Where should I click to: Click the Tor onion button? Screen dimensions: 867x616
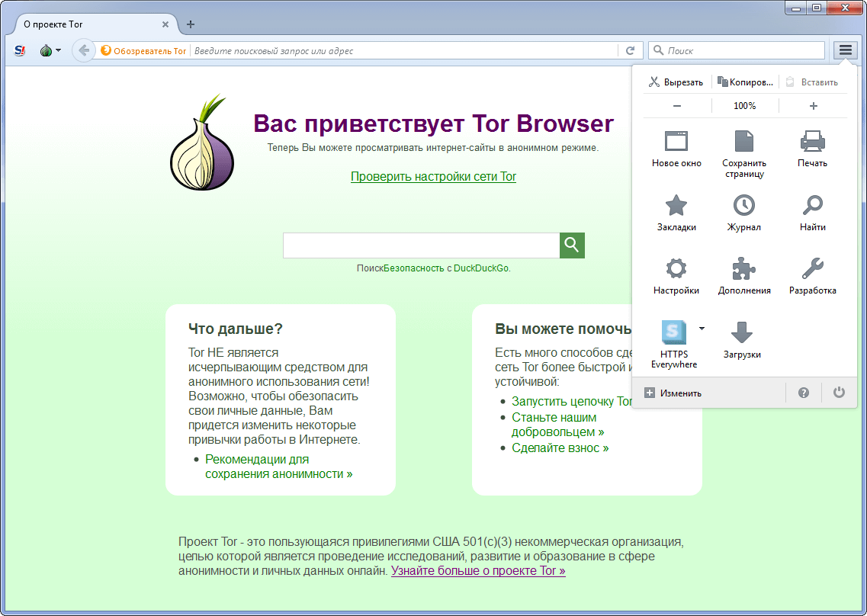46,51
